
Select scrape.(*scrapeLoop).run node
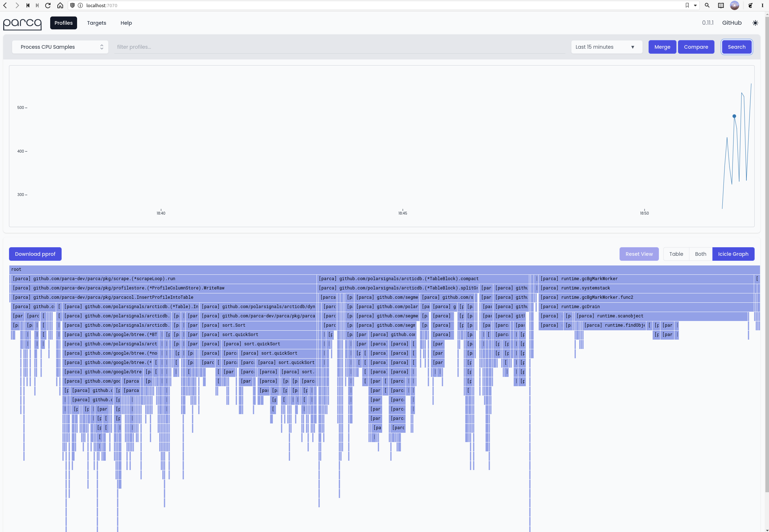point(163,279)
